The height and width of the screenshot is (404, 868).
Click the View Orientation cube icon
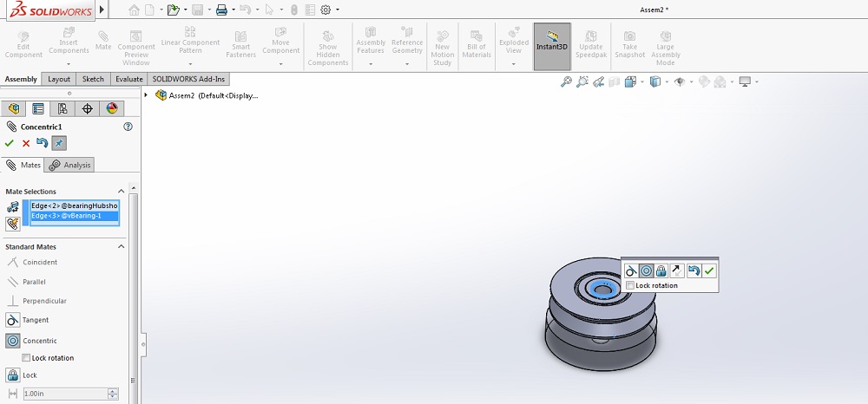(x=630, y=81)
